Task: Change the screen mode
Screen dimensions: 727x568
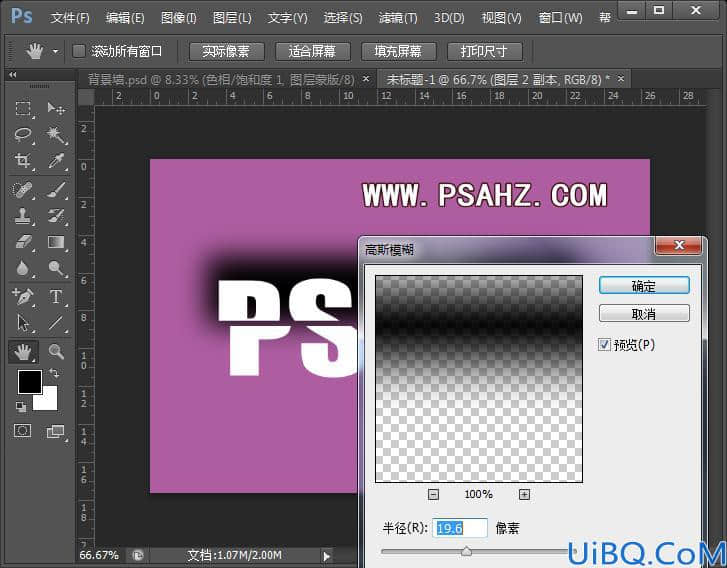Action: [56, 431]
